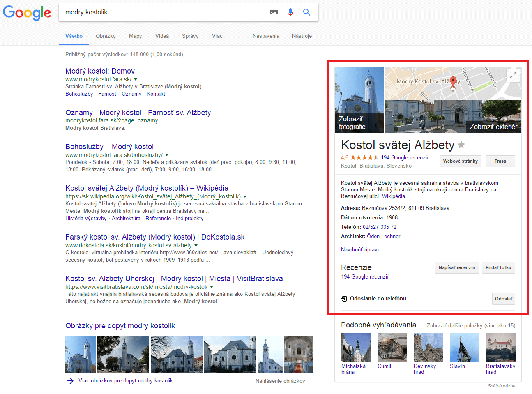Click the rating stars next to 4,6
This screenshot has width=532, height=394.
pyautogui.click(x=364, y=157)
